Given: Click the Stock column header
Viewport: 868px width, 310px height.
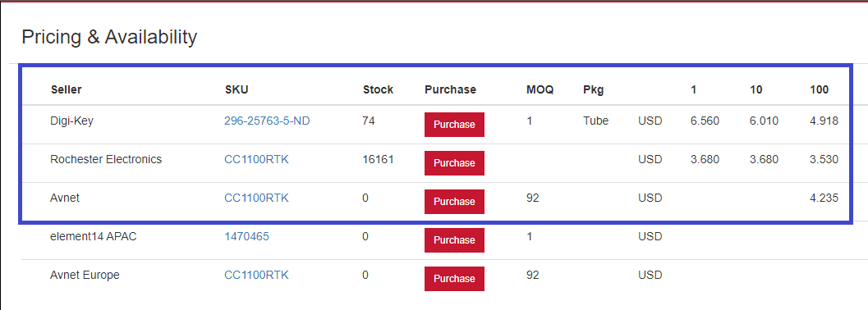Looking at the screenshot, I should tap(378, 89).
